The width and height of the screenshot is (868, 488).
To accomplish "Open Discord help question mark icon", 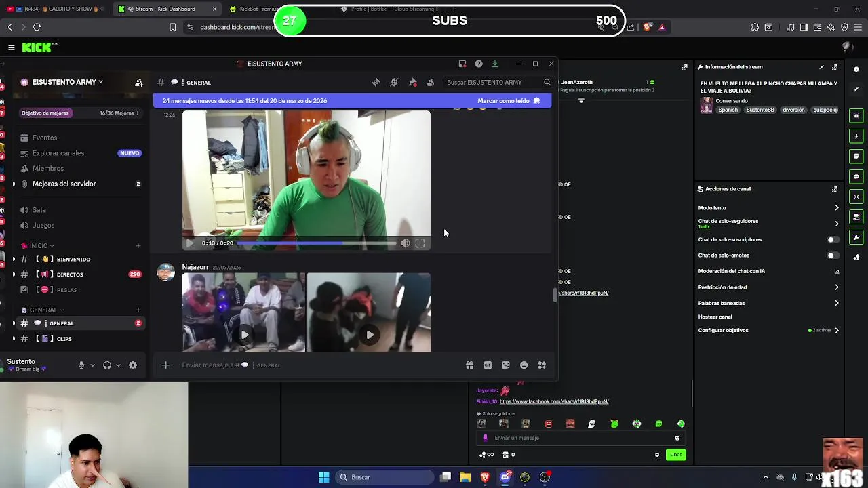I will pos(479,64).
